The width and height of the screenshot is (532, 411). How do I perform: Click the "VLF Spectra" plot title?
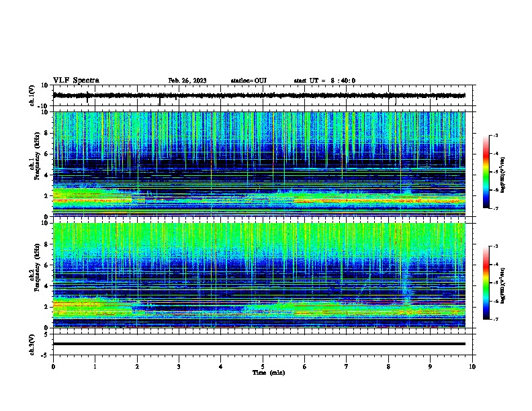point(76,81)
